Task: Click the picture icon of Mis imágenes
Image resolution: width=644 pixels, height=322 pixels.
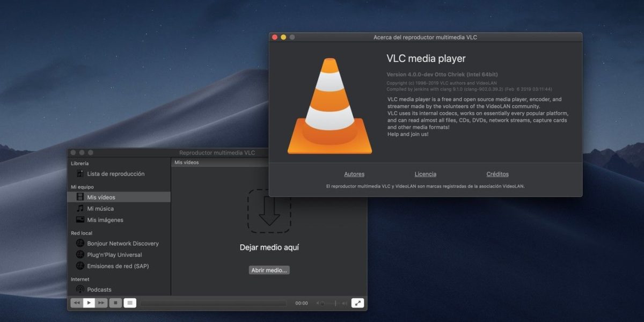Action: pyautogui.click(x=80, y=220)
